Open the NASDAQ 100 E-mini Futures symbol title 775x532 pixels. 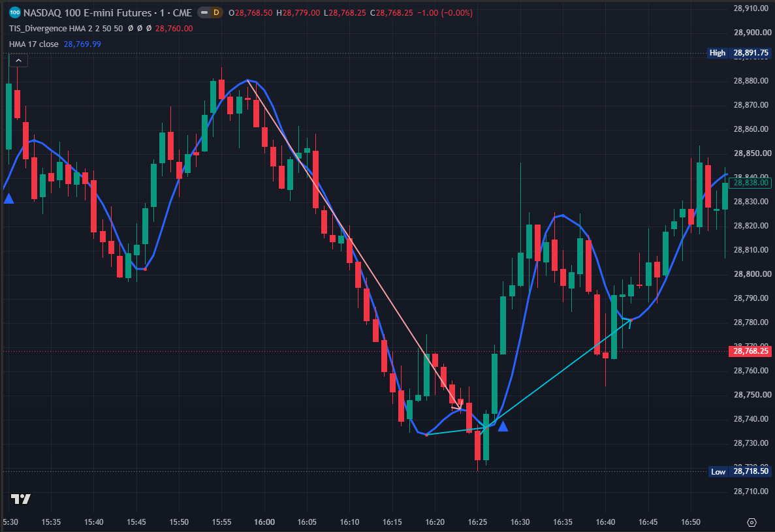pos(107,13)
